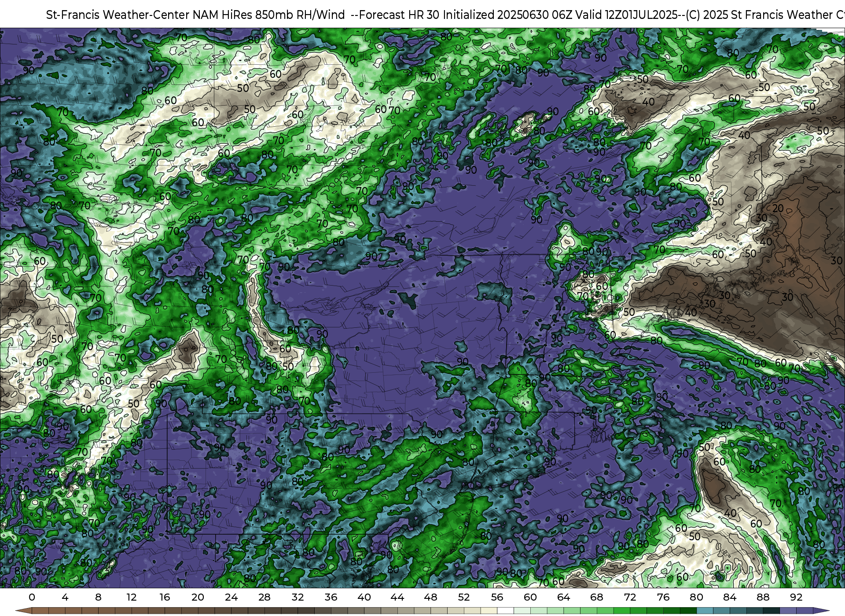
Task: Click colorbar tick label '48'
Action: tap(430, 597)
